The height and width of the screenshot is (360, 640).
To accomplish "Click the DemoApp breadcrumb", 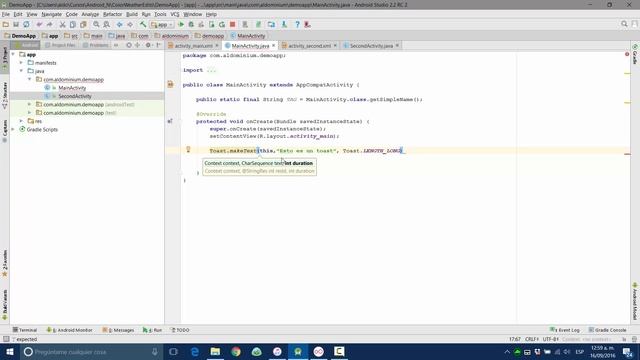I will point(20,36).
